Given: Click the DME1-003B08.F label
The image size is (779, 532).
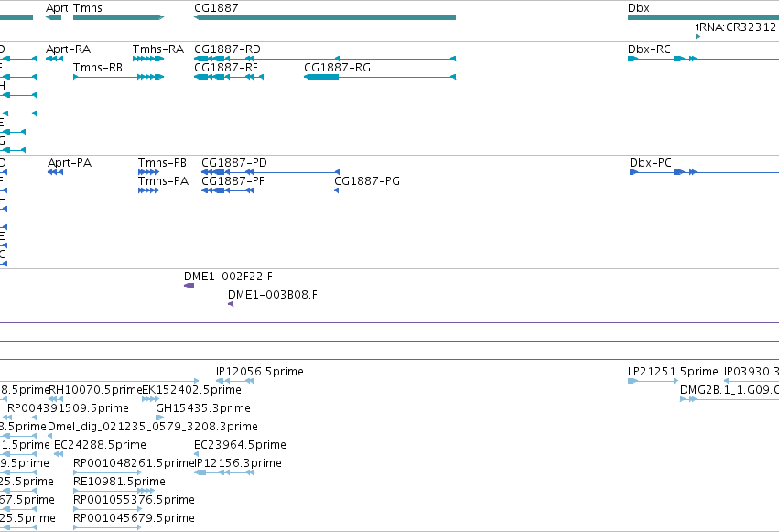Looking at the screenshot, I should (x=273, y=295).
